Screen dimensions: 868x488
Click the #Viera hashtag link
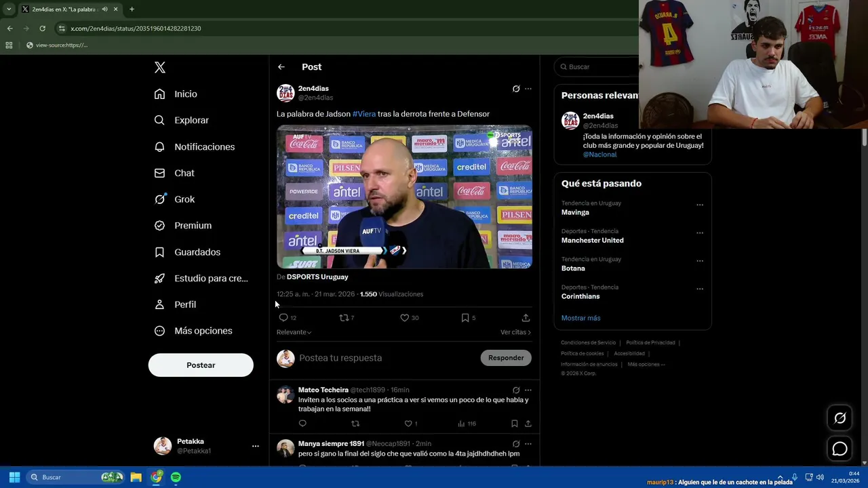pyautogui.click(x=364, y=114)
